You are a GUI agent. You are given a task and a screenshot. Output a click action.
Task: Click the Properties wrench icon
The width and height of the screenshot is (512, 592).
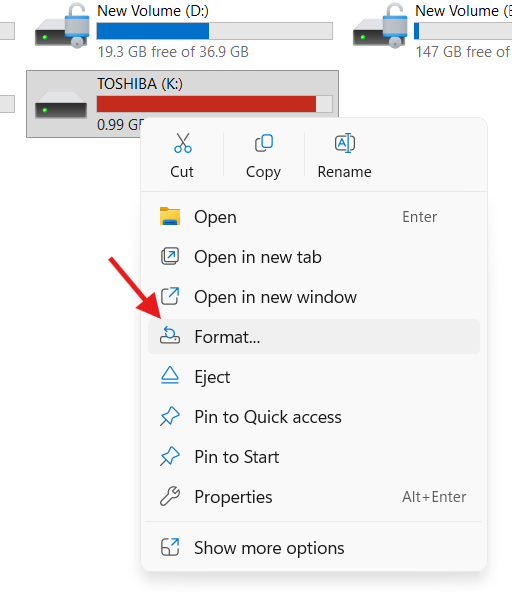(x=170, y=496)
